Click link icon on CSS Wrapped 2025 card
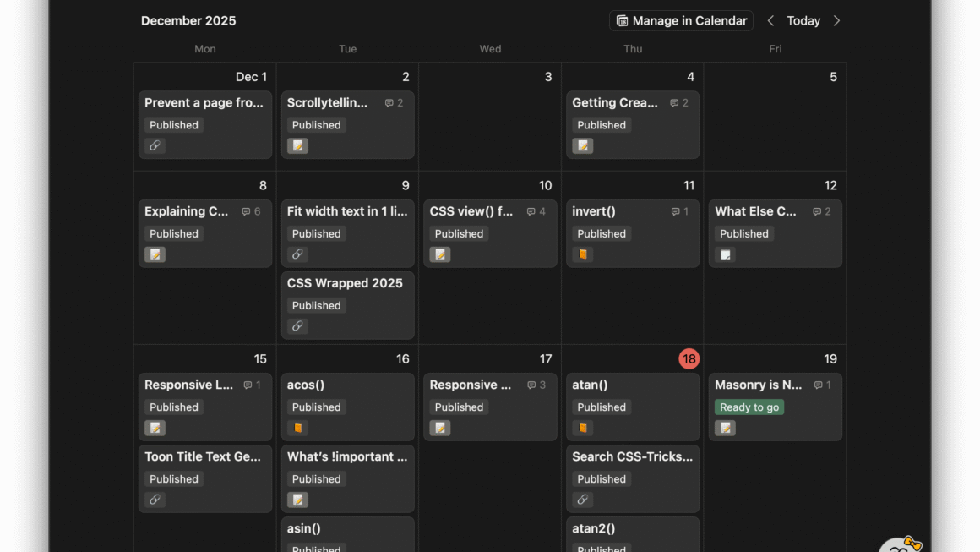 (297, 326)
